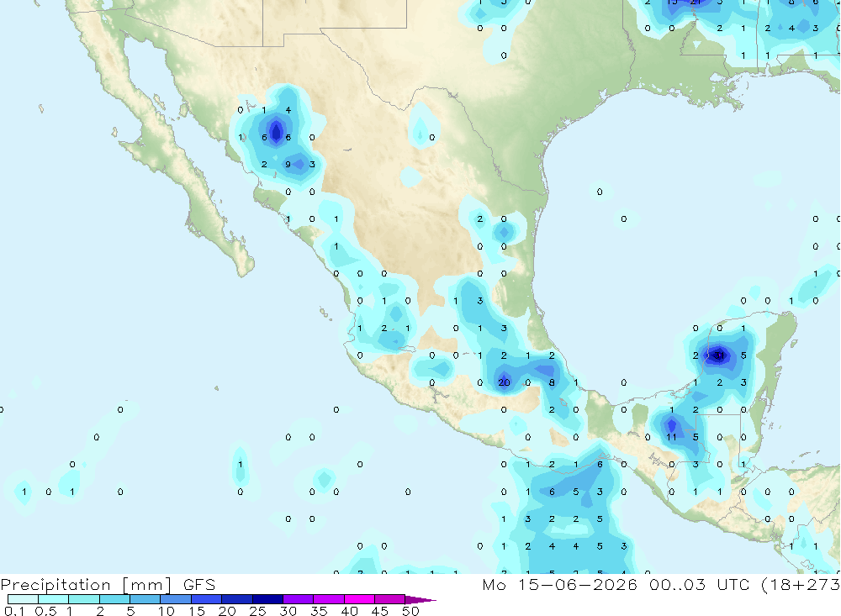
Task: Click the 0.1–0.5 mm legend color box
Action: click(x=23, y=599)
